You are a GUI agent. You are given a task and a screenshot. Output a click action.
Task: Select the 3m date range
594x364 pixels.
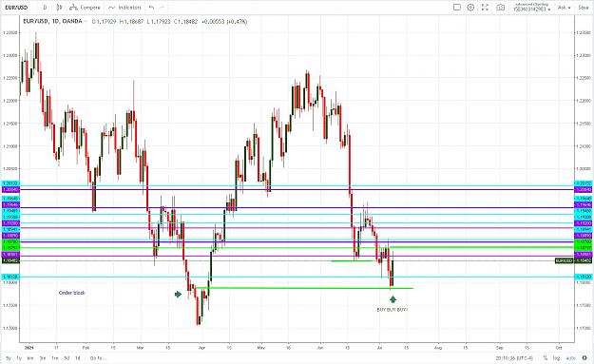(43, 358)
